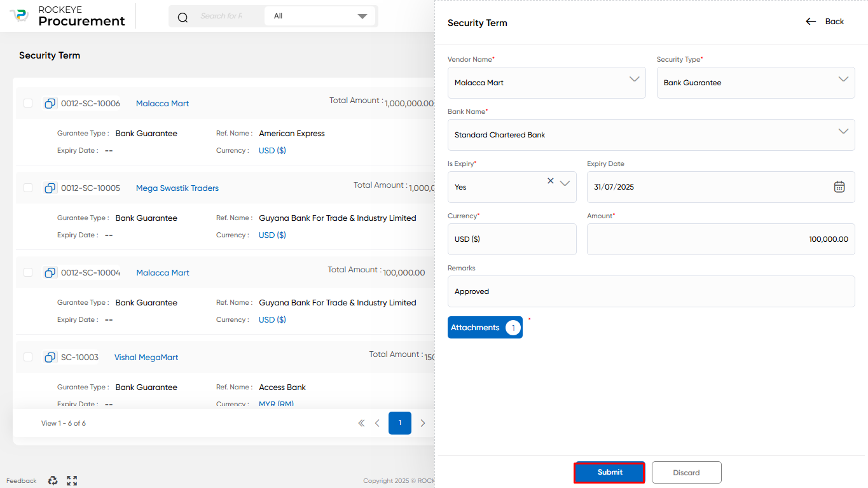Toggle fullscreen using the expand icon
Viewport: 868px width, 488px height.
72,480
